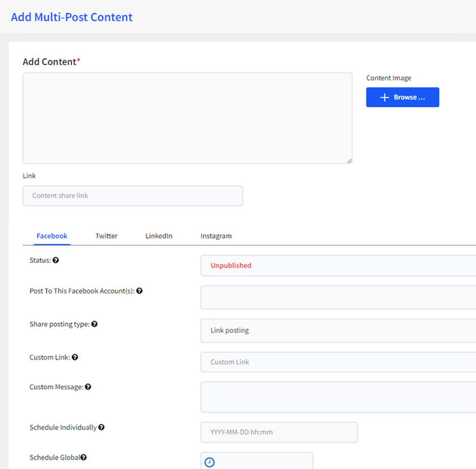Viewport: 476px width, 469px height.
Task: Select the Facebook tab
Action: [52, 236]
